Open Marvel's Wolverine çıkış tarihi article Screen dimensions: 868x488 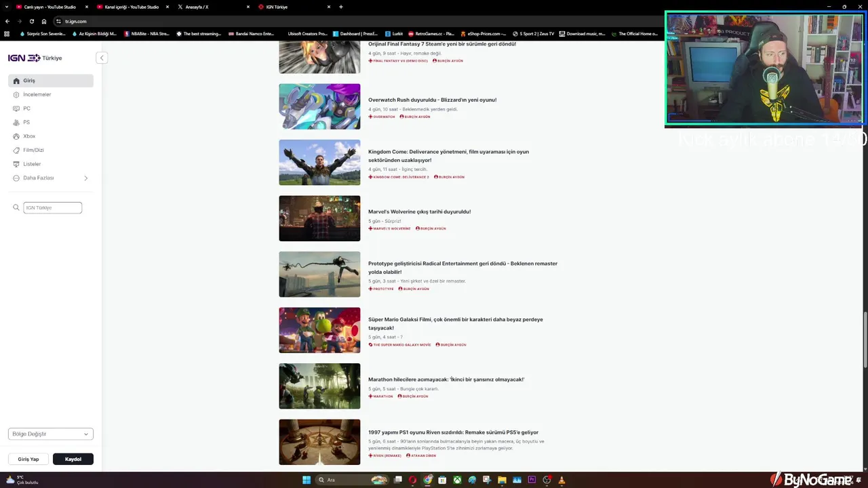(419, 211)
